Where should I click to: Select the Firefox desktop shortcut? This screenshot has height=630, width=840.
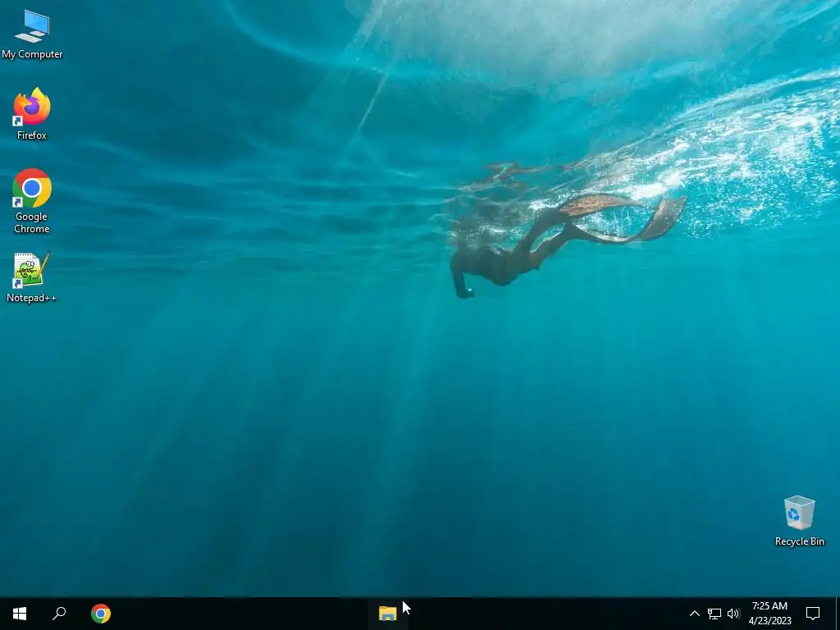32,113
